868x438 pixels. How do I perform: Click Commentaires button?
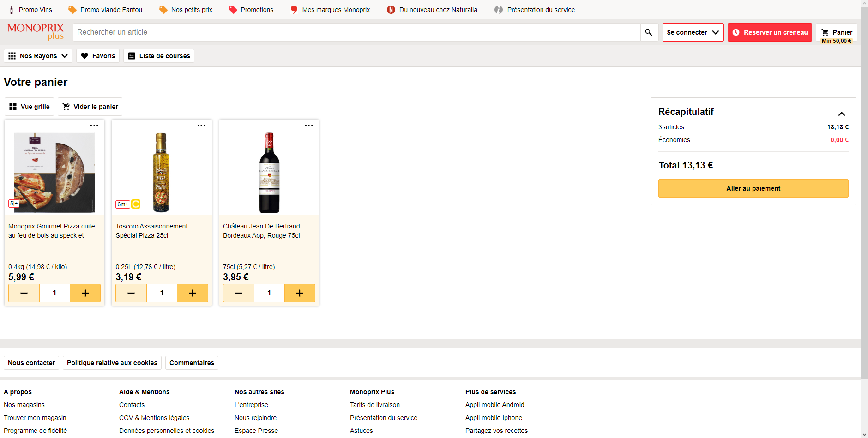click(192, 363)
